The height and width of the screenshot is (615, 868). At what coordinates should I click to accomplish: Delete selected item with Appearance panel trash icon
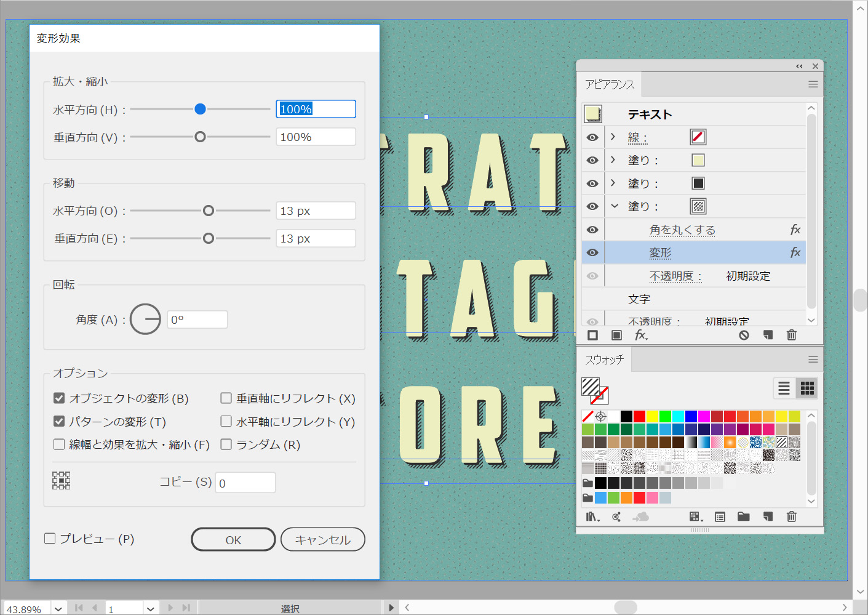click(x=791, y=335)
